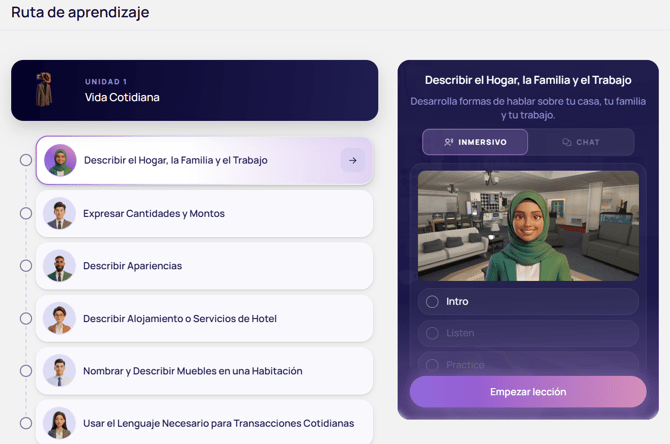Open Nombrar y Describir Muebles en una Habitación
670x444 pixels.
[204, 371]
